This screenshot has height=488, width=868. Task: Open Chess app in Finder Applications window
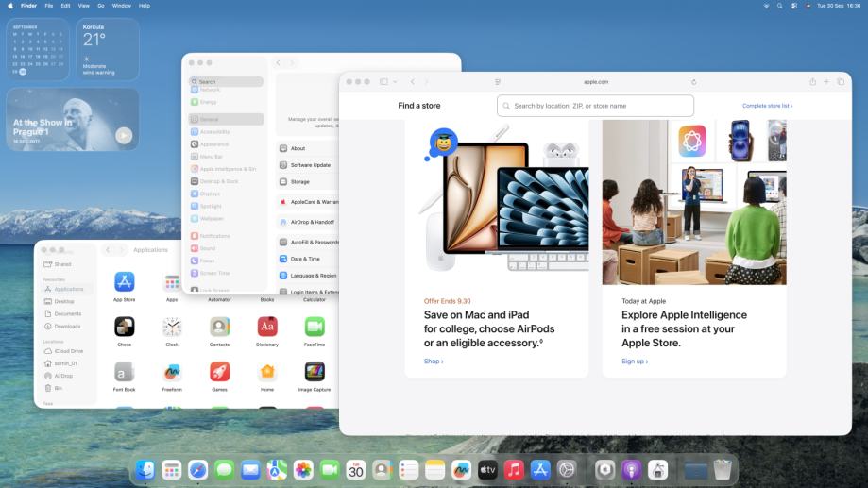[x=124, y=327]
